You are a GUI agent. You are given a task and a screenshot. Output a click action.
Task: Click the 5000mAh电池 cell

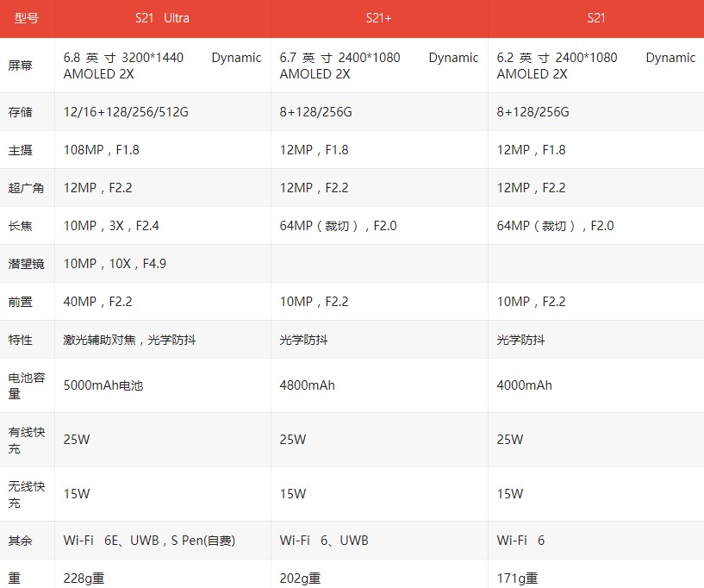pos(103,385)
